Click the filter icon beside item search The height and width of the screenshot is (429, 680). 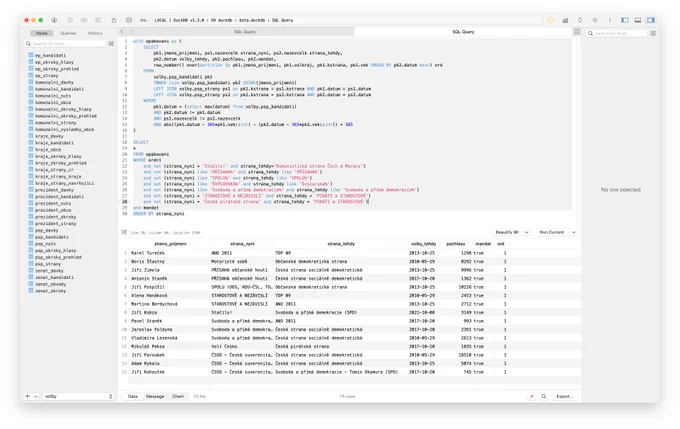(x=111, y=44)
